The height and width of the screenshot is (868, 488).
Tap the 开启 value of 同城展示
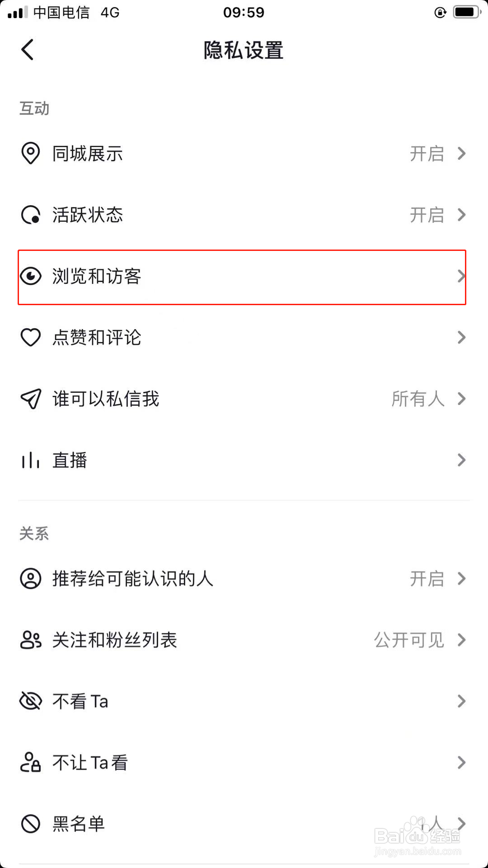tap(427, 154)
